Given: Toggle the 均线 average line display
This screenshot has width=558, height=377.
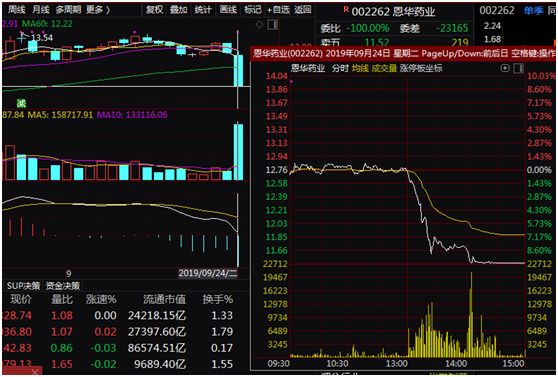Looking at the screenshot, I should (360, 68).
